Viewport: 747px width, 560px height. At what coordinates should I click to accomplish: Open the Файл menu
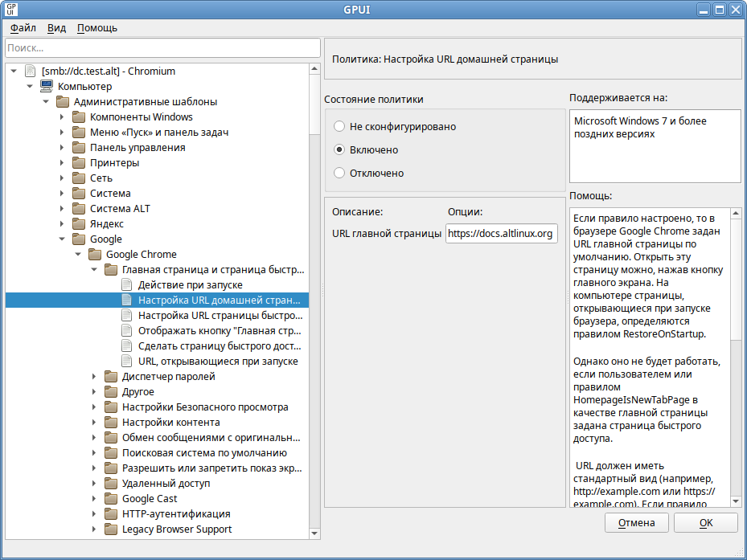click(23, 27)
